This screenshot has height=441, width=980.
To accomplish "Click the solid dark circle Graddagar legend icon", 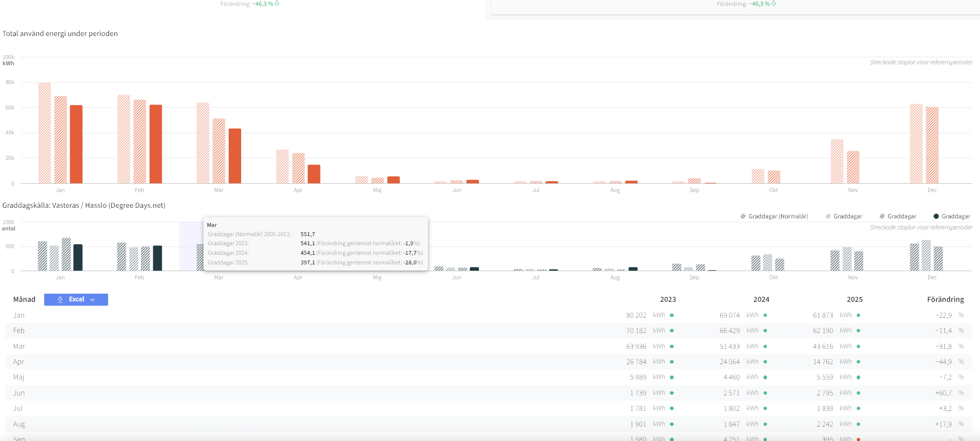I will 936,216.
